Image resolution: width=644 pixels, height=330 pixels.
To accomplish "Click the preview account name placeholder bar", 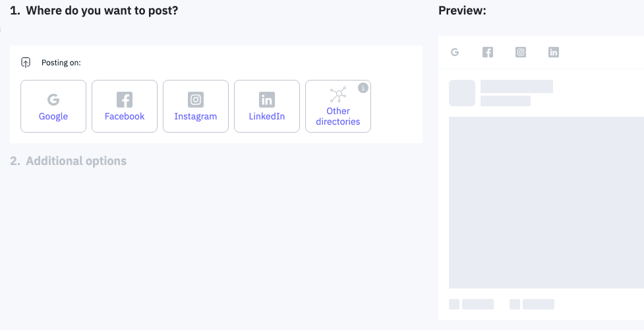I will tap(517, 86).
